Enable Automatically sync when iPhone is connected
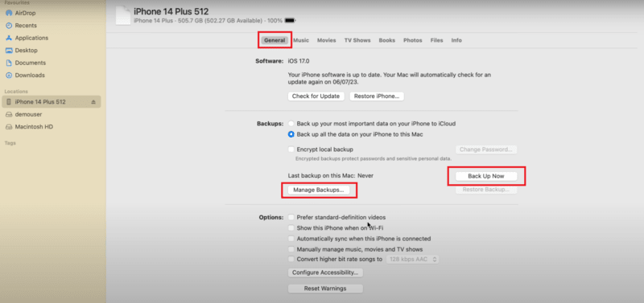The width and height of the screenshot is (644, 303). point(291,239)
